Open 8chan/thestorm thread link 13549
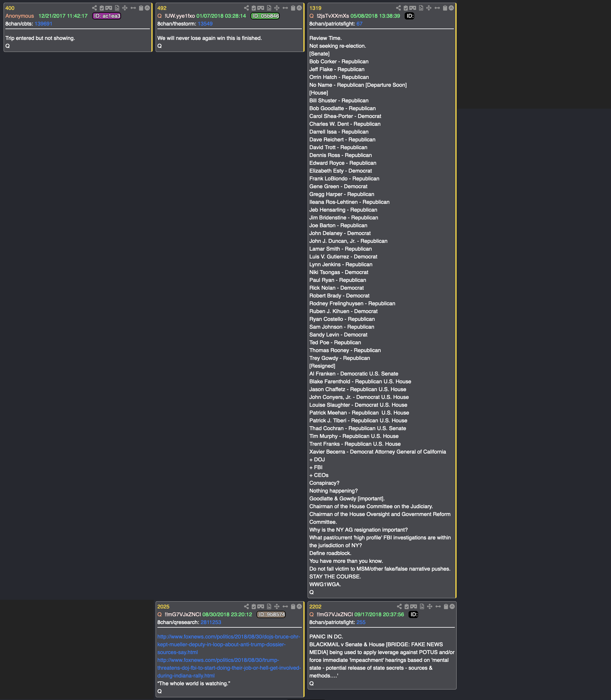Viewport: 611px width, 700px height. 205,24
